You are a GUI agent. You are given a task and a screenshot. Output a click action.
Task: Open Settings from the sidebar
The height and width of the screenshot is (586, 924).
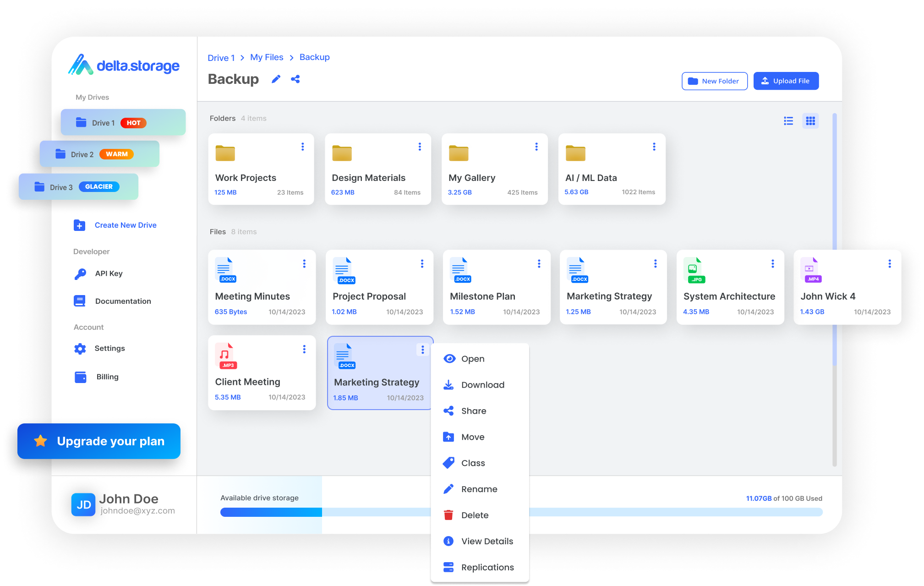tap(109, 348)
